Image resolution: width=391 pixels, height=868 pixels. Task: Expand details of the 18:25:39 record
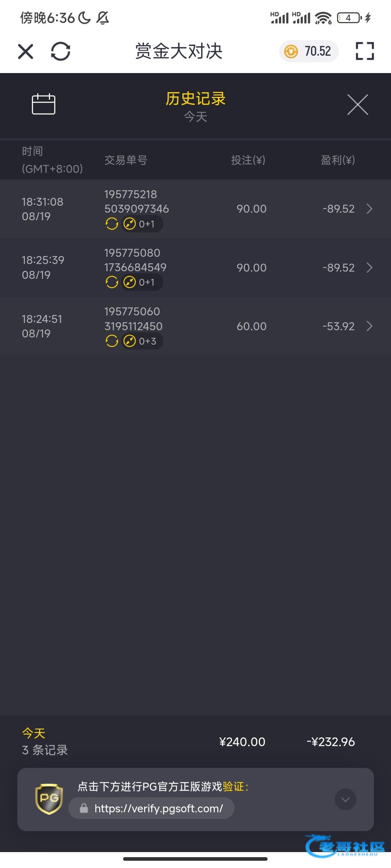point(369,268)
